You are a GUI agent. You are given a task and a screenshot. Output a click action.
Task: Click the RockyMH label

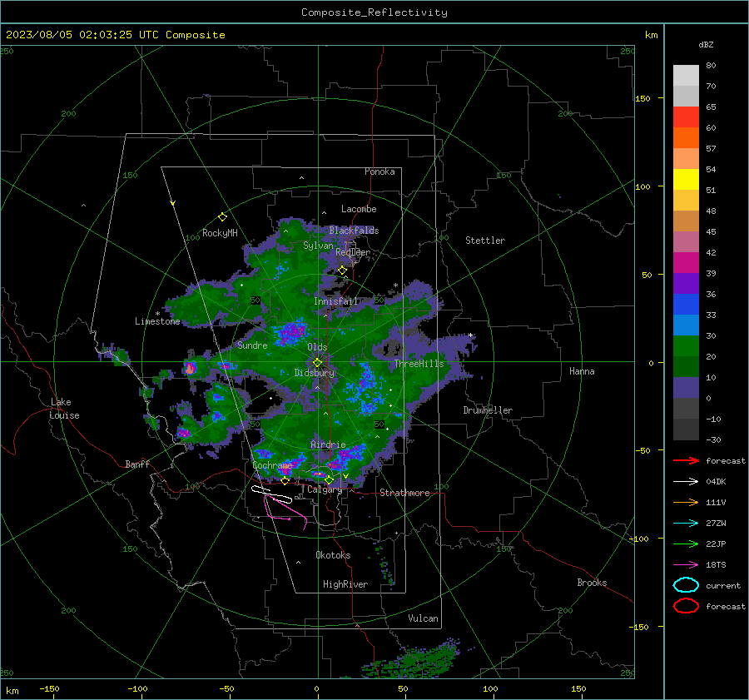click(220, 233)
